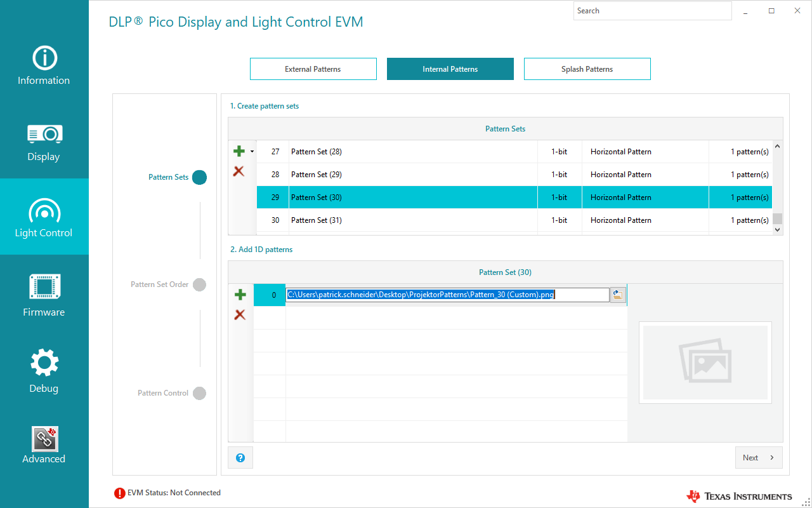
Task: Click the Pattern Set (30) table header
Action: (506, 272)
